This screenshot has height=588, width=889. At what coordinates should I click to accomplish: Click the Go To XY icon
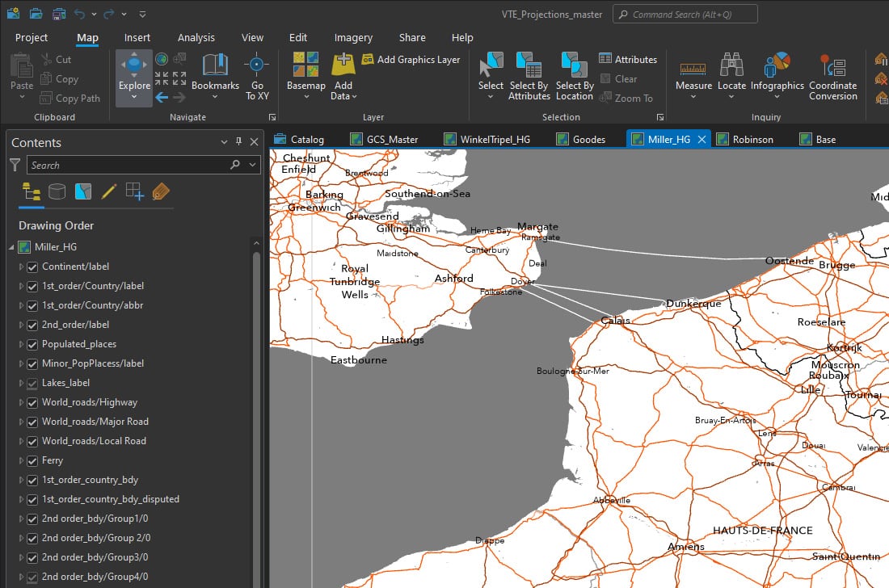click(256, 65)
